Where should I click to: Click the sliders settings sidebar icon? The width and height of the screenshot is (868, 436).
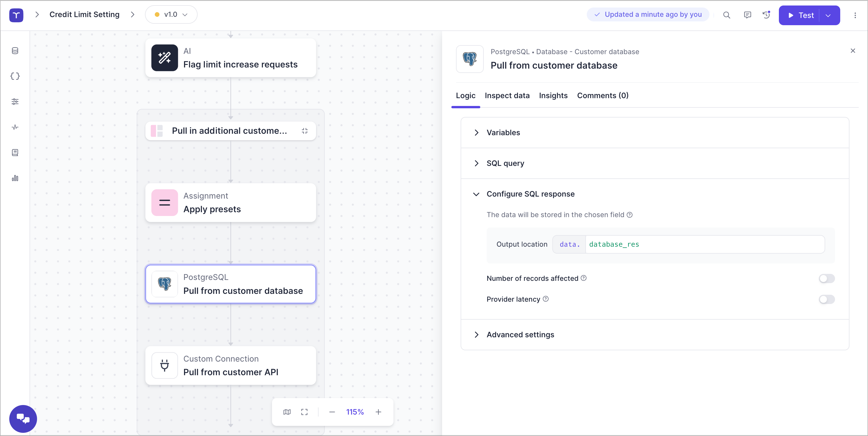(15, 102)
